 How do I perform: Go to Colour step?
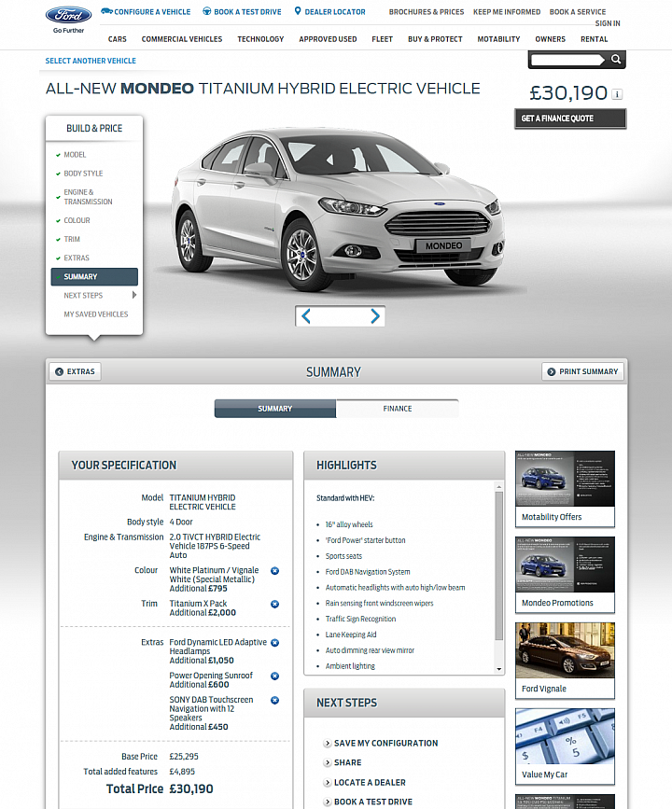(77, 220)
